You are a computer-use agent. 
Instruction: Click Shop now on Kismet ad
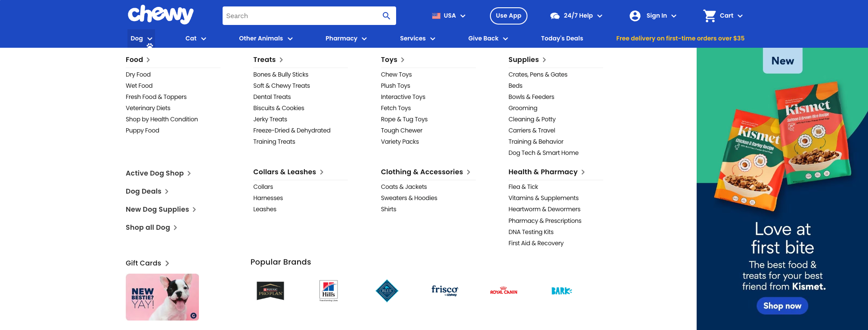click(x=782, y=306)
